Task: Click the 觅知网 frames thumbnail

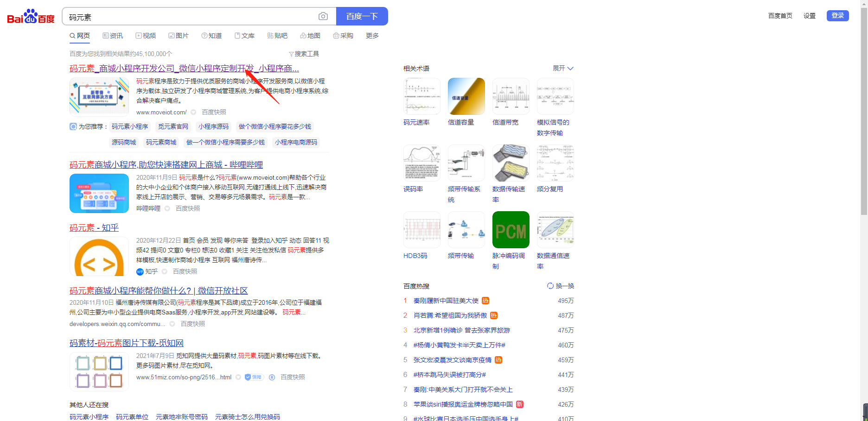Action: 99,371
